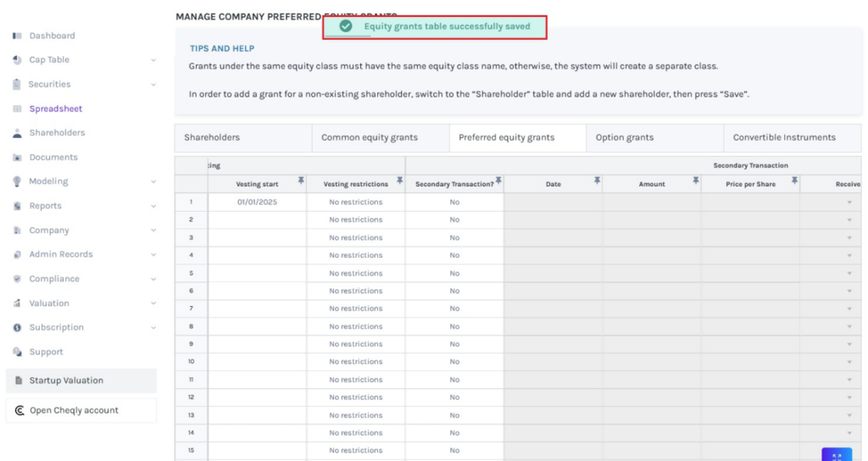This screenshot has width=868, height=461.
Task: Expand the Modeling submenu arrow
Action: (153, 181)
